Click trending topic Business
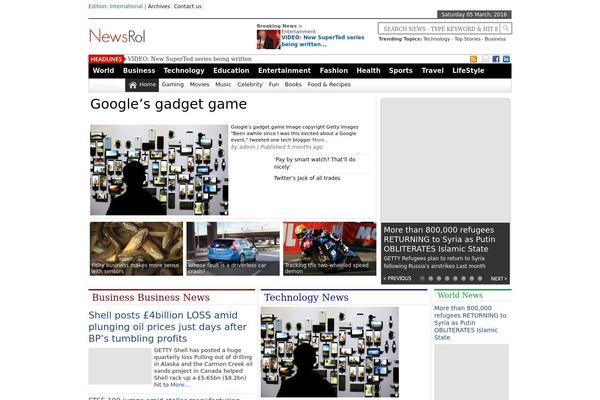Image resolution: width=600 pixels, height=400 pixels. tap(495, 39)
